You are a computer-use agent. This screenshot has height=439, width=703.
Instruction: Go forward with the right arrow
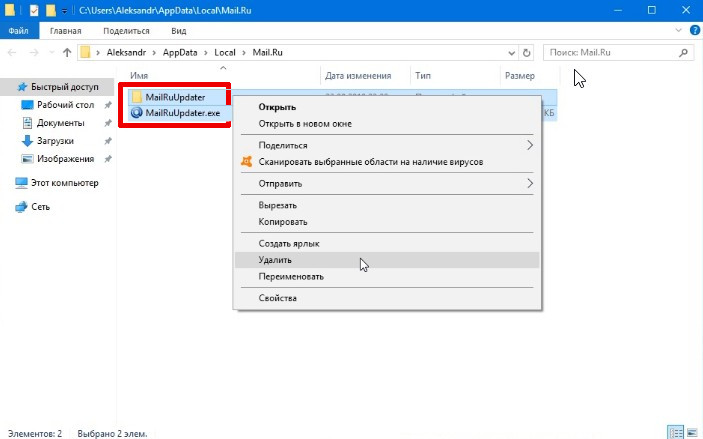34,53
